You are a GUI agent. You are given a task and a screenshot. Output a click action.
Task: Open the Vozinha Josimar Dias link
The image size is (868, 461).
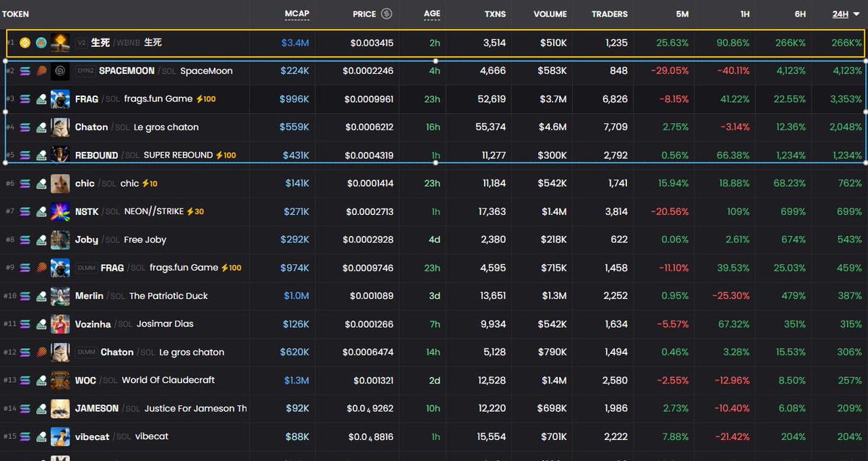coord(135,324)
